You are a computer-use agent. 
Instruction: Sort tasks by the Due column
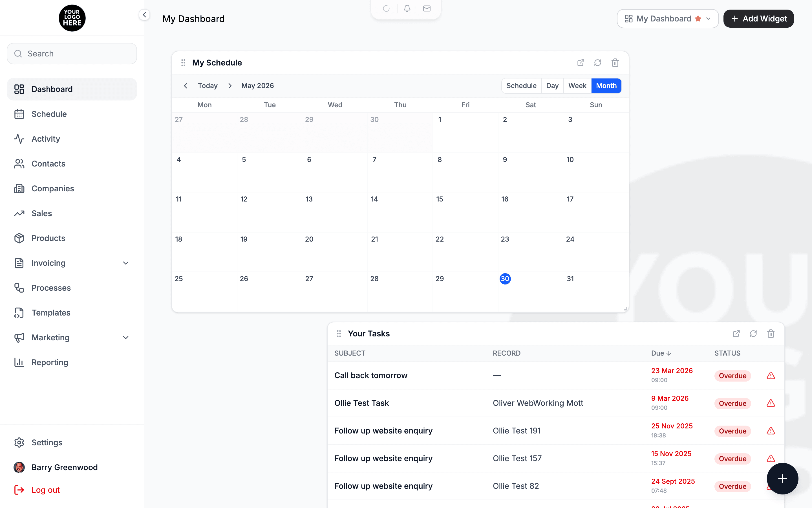coord(661,353)
